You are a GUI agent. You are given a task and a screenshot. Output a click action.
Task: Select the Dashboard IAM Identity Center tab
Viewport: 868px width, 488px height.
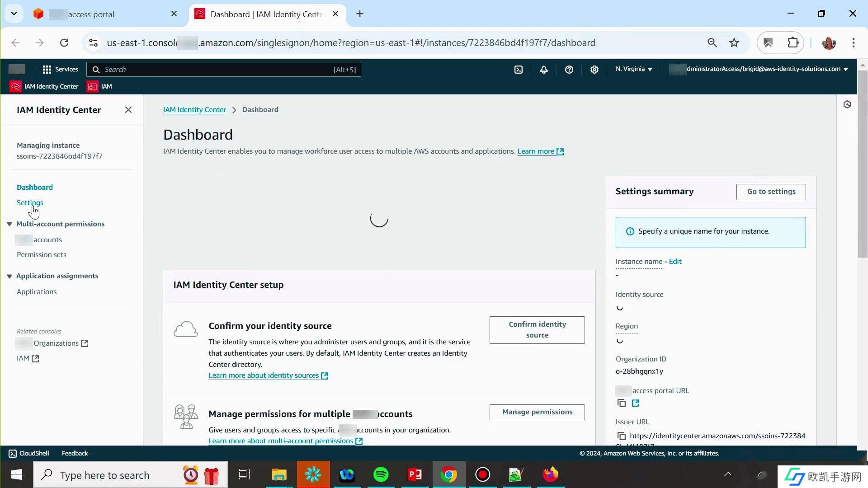(268, 14)
